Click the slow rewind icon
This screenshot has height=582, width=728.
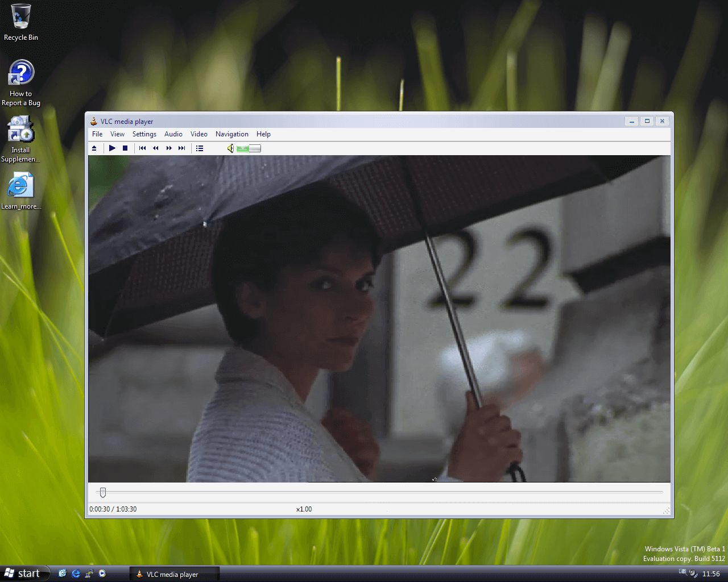coord(156,148)
